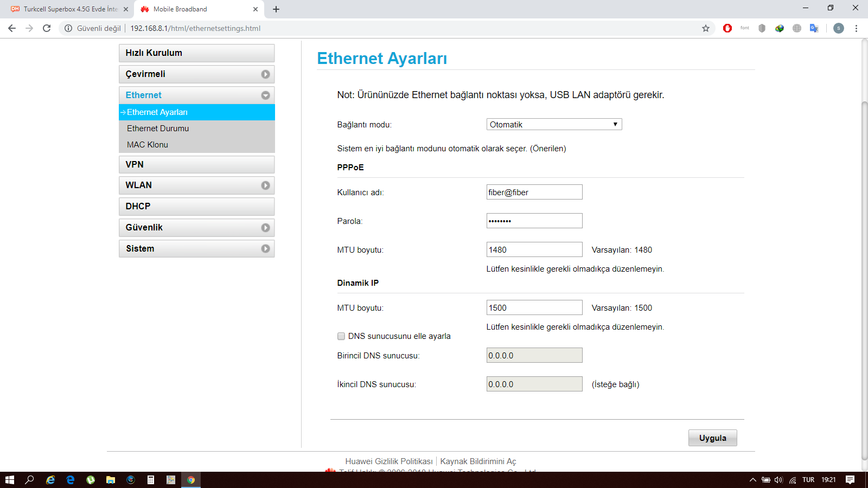Image resolution: width=868 pixels, height=488 pixels.
Task: Open Windows taskbar search
Action: (x=30, y=480)
